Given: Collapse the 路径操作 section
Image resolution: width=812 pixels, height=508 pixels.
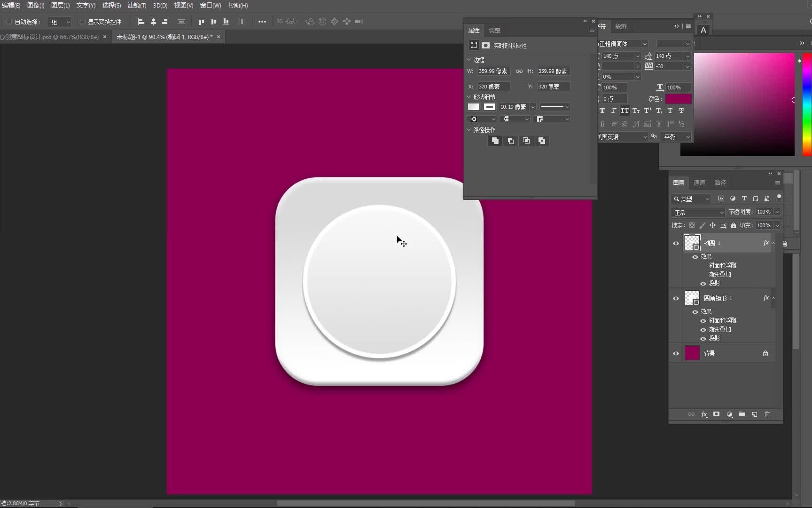Looking at the screenshot, I should tap(468, 130).
